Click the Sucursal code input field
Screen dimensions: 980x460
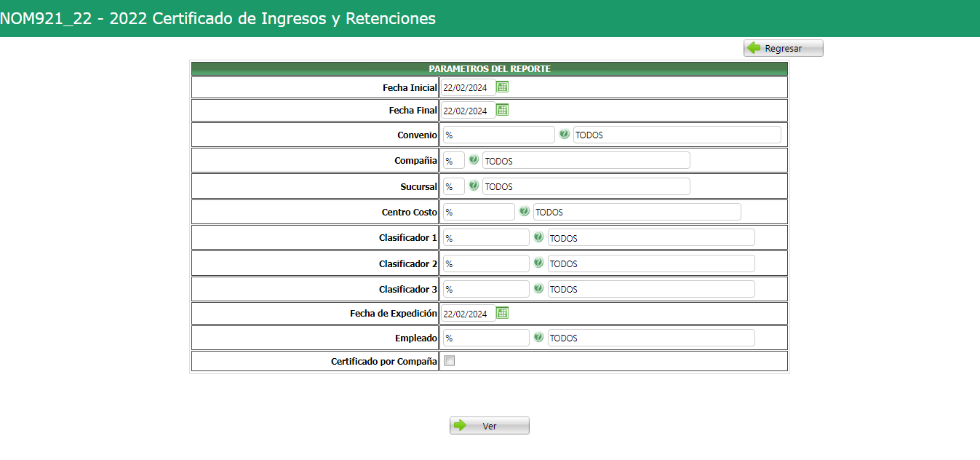pos(454,186)
